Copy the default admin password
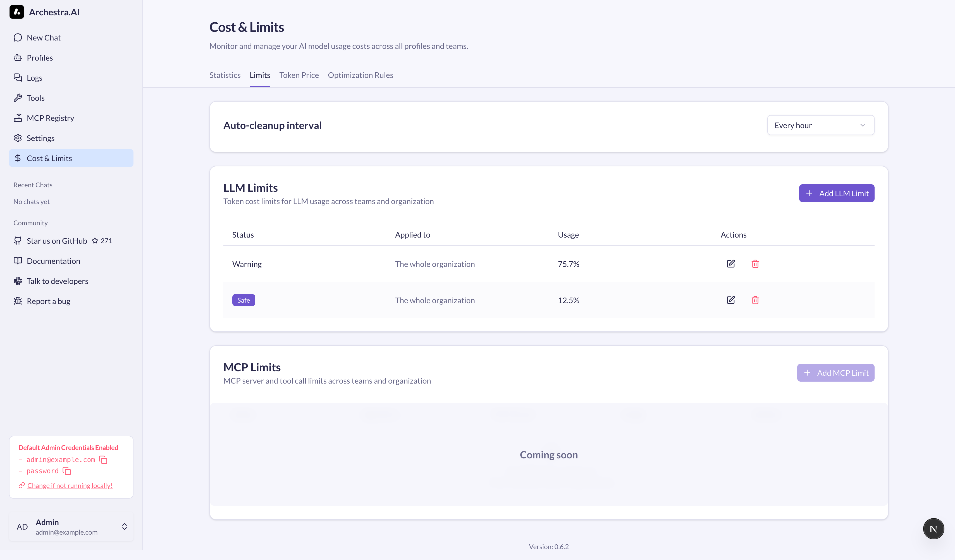The image size is (955, 560). (x=67, y=471)
